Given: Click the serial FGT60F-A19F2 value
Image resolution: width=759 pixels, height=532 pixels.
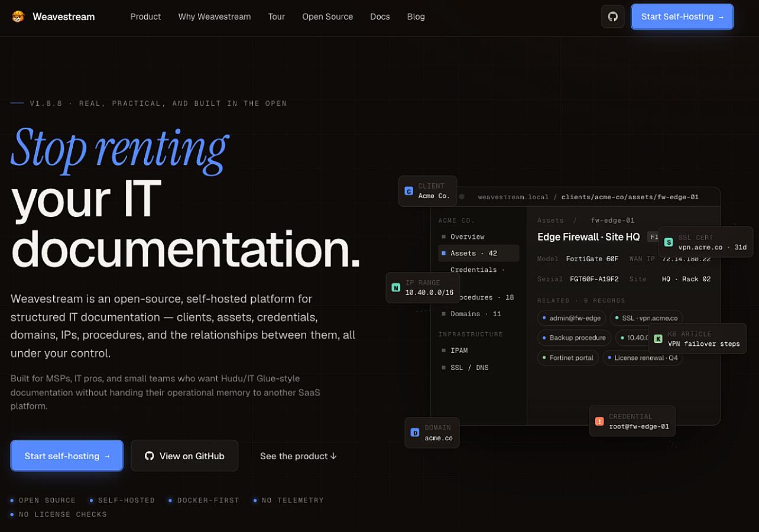Looking at the screenshot, I should pos(594,279).
